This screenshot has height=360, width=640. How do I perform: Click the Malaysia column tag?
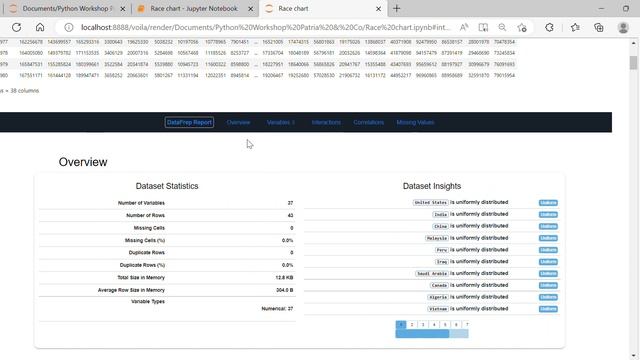tap(437, 238)
